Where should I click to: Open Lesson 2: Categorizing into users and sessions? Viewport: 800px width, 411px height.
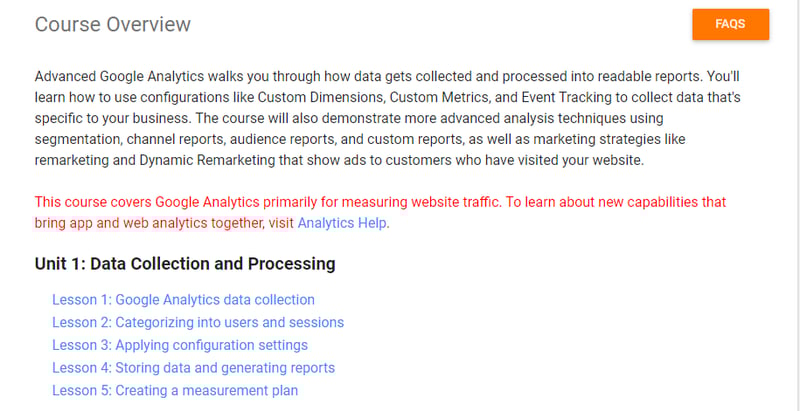(198, 322)
